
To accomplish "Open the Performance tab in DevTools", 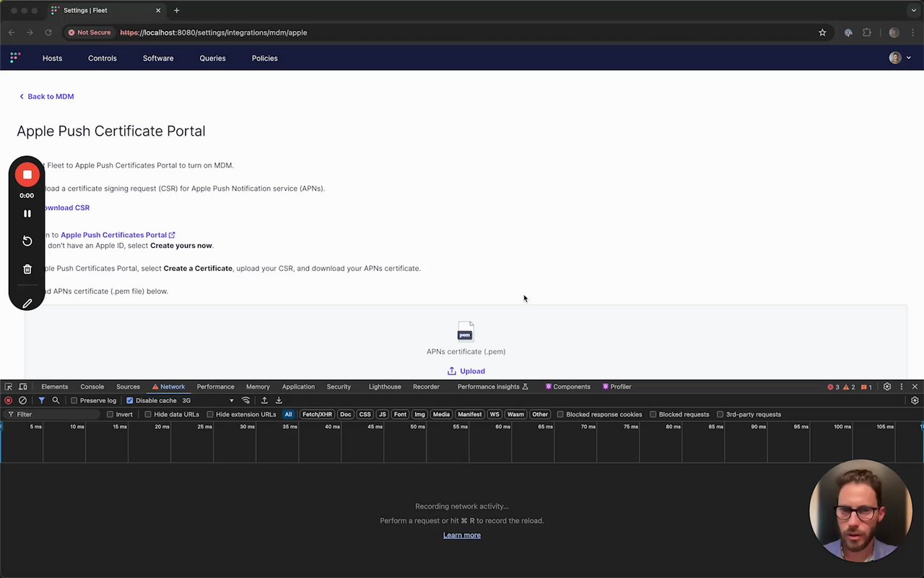I will click(x=215, y=387).
